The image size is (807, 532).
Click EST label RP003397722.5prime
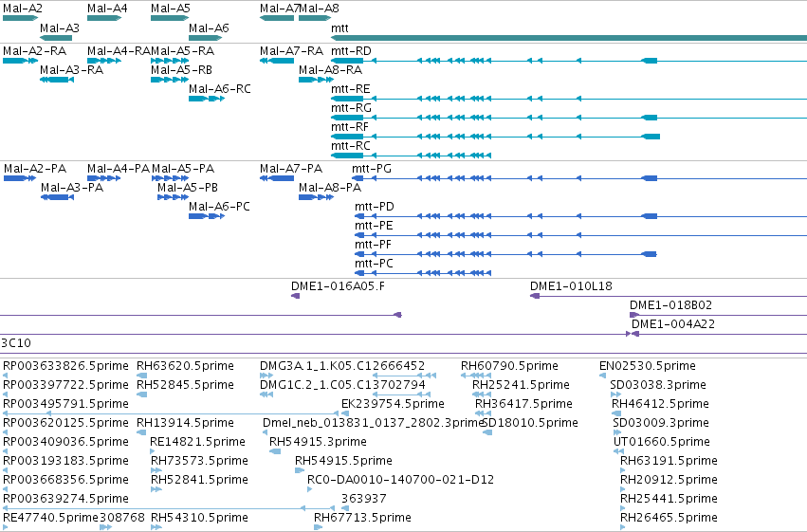pyautogui.click(x=65, y=385)
